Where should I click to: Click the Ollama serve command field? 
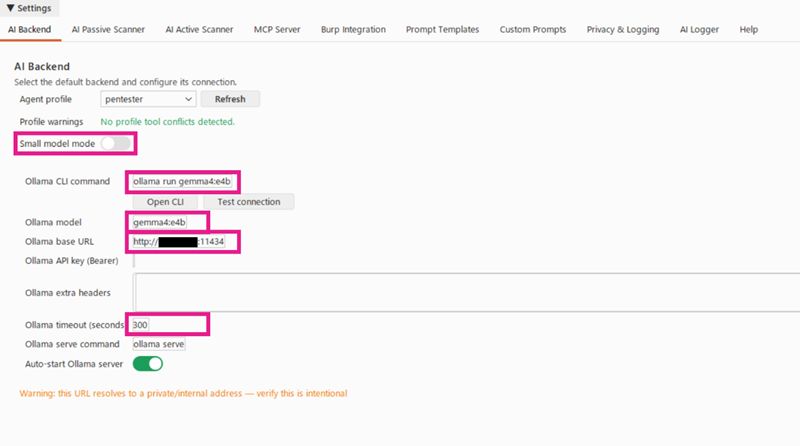pyautogui.click(x=159, y=344)
